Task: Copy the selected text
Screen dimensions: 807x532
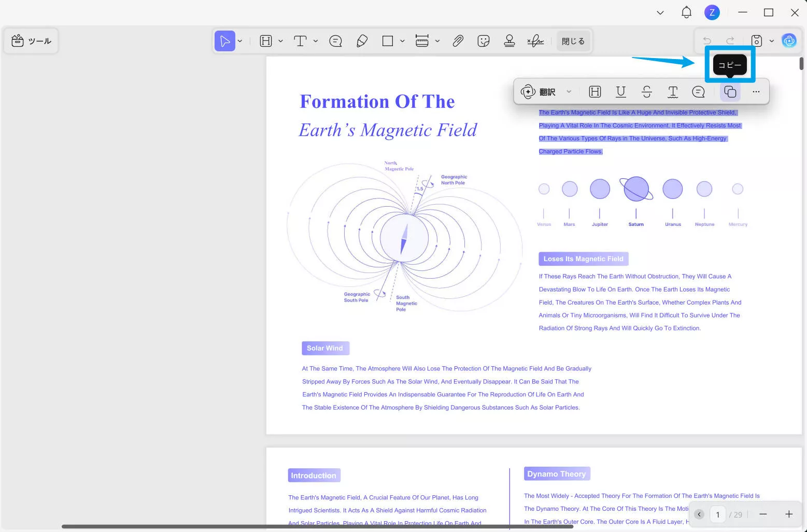Action: click(730, 92)
